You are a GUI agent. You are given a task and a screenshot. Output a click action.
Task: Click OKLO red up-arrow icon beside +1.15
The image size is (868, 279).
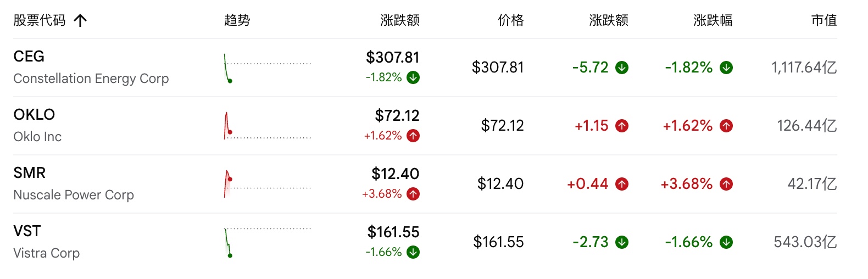click(622, 126)
